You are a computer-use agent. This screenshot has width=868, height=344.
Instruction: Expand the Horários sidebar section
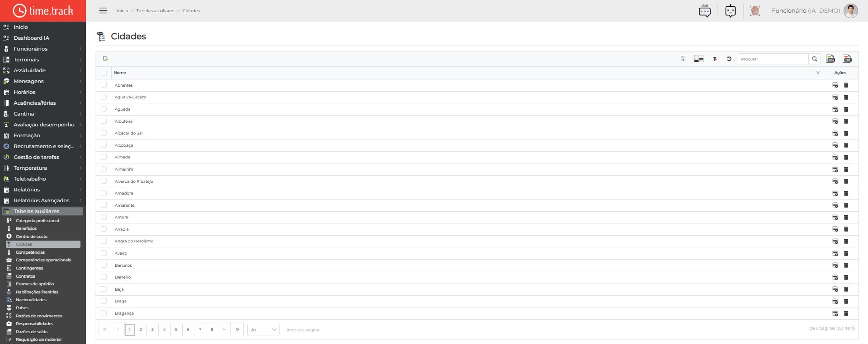coord(43,92)
